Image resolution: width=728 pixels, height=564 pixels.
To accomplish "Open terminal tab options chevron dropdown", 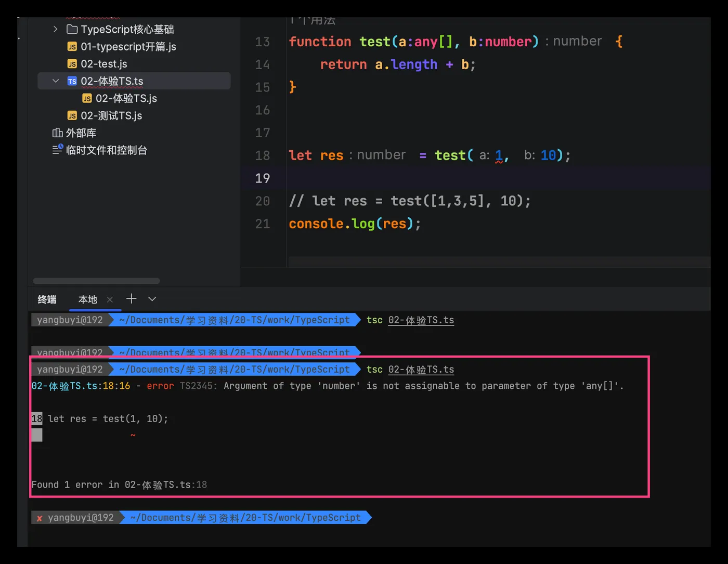I will (152, 299).
